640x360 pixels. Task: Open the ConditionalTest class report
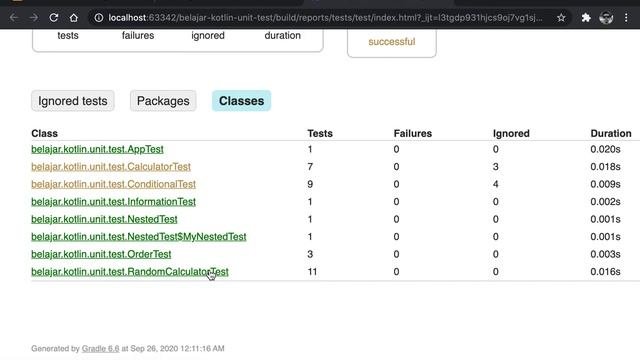point(113,184)
